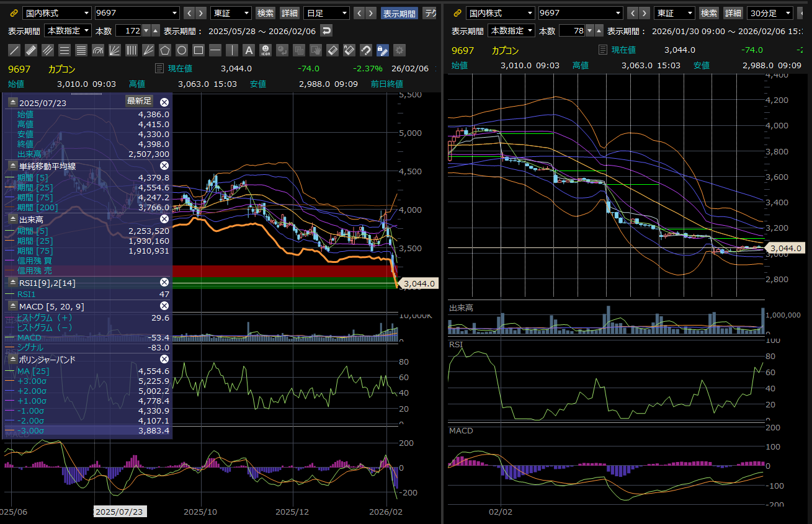Image resolution: width=812 pixels, height=524 pixels.
Task: Insert an icon stamp with smiley tool
Action: (x=265, y=50)
